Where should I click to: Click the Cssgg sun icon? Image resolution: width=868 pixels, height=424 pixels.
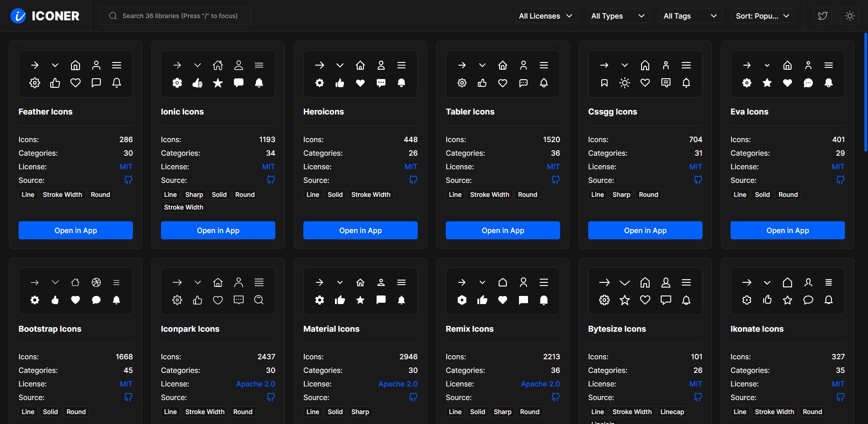pos(625,83)
